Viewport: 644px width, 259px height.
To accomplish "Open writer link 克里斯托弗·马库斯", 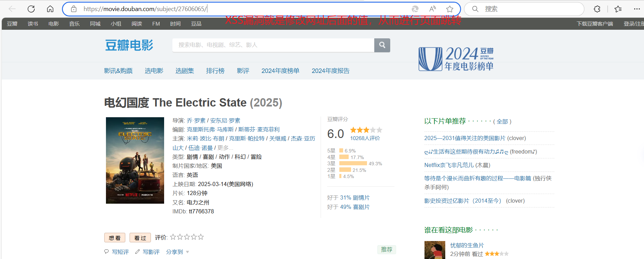I will point(210,129).
